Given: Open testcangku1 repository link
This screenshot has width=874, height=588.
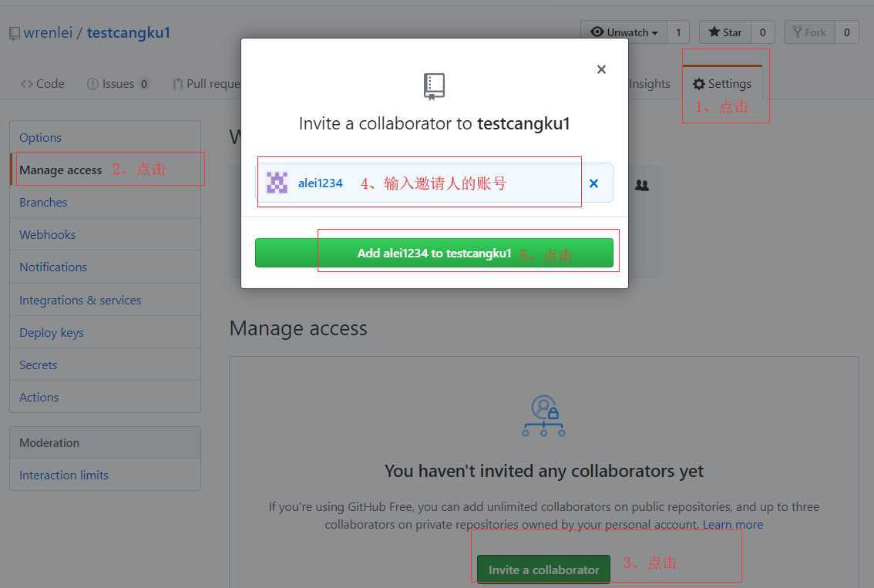Looking at the screenshot, I should (128, 33).
